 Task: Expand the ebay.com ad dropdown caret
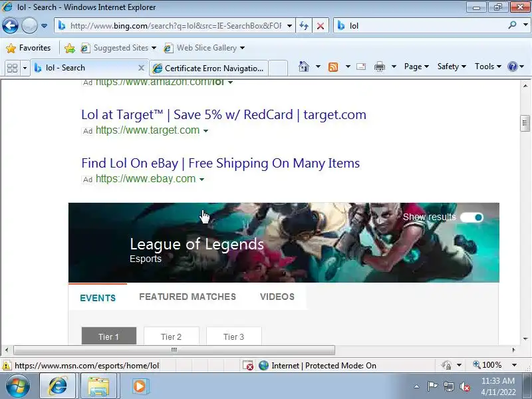(x=201, y=180)
